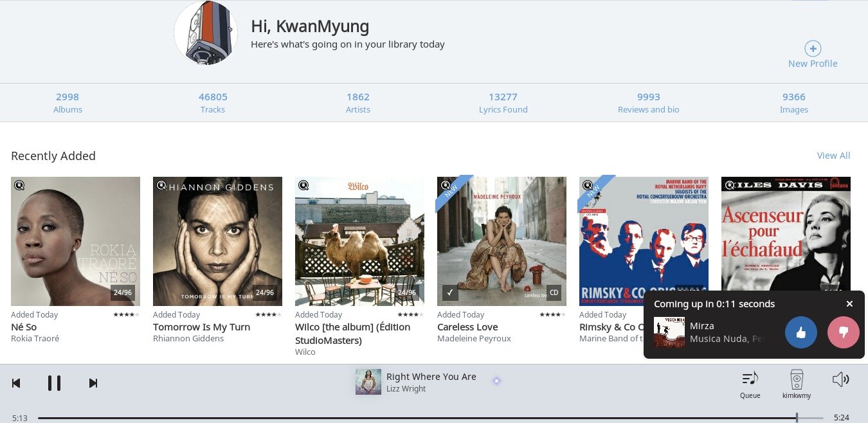Viewport: 868px width, 423px height.
Task: Open the 46805 Tracks stat
Action: (x=213, y=102)
